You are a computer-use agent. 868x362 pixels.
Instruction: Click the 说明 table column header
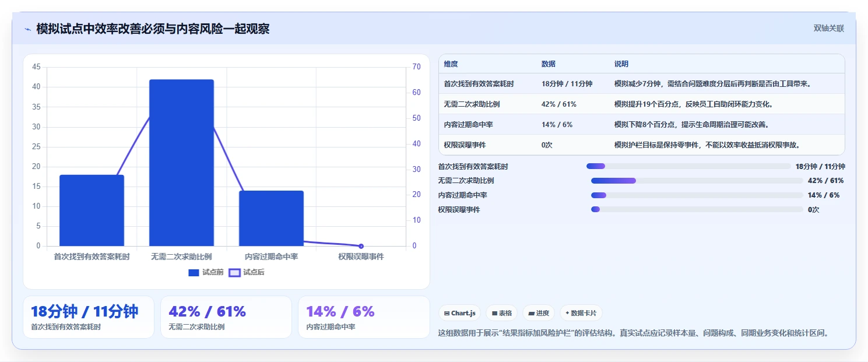(x=621, y=64)
